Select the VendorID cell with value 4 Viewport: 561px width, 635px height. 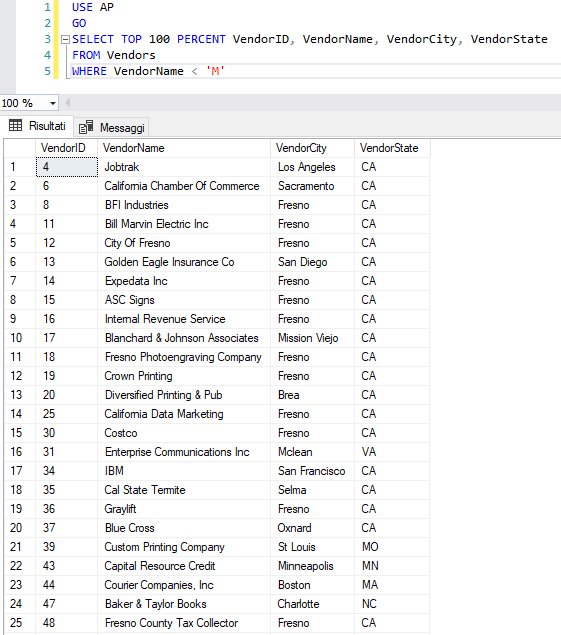(67, 167)
